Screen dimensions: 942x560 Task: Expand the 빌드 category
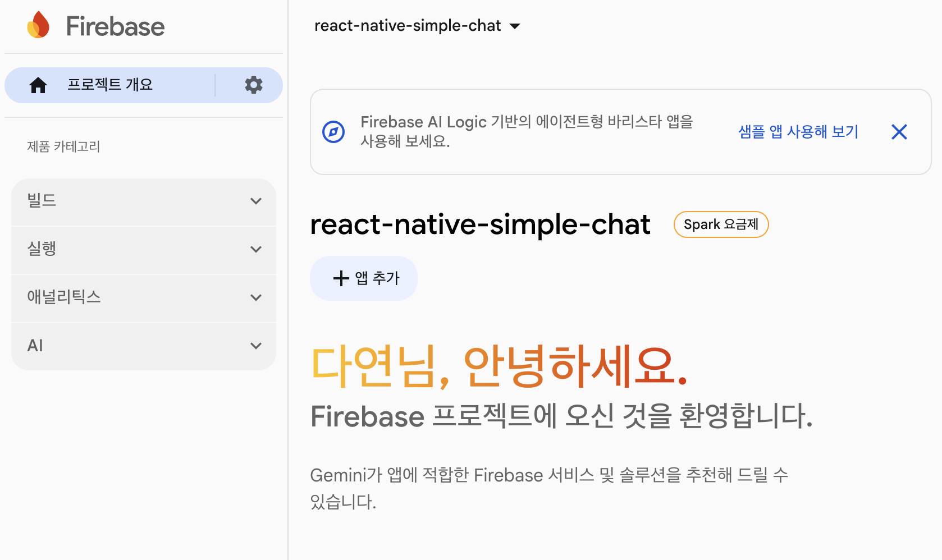pos(144,201)
